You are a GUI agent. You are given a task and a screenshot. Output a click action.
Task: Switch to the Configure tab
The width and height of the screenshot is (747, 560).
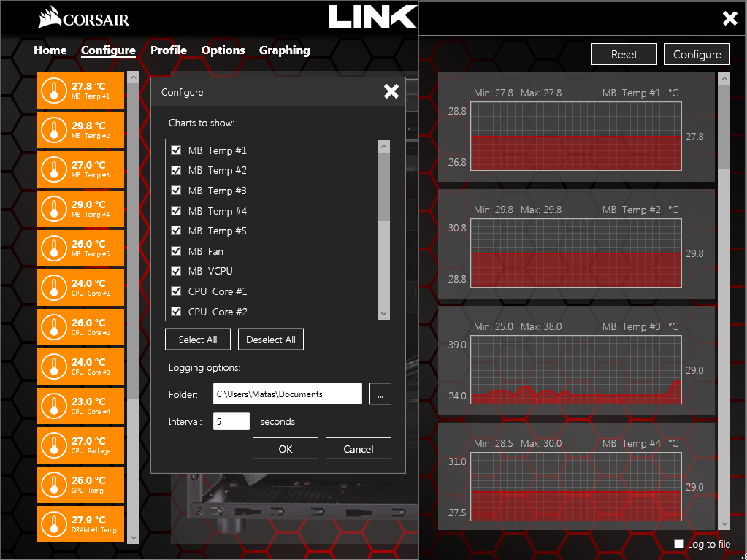pyautogui.click(x=108, y=50)
